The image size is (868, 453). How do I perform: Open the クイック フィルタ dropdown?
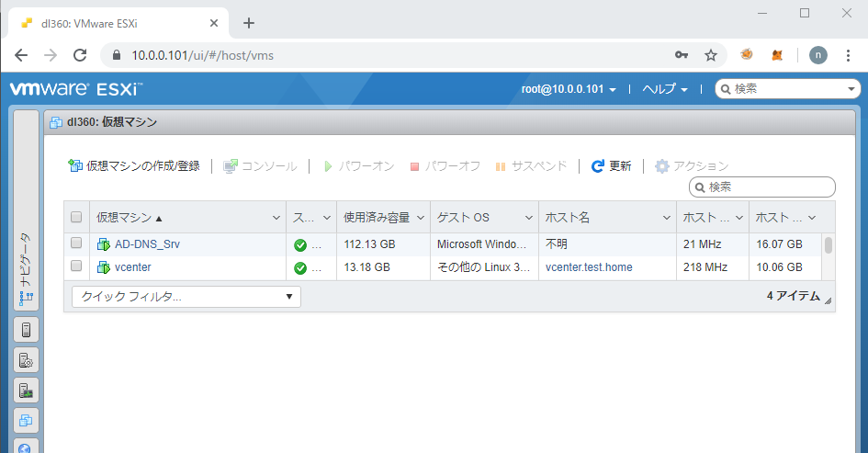(186, 297)
